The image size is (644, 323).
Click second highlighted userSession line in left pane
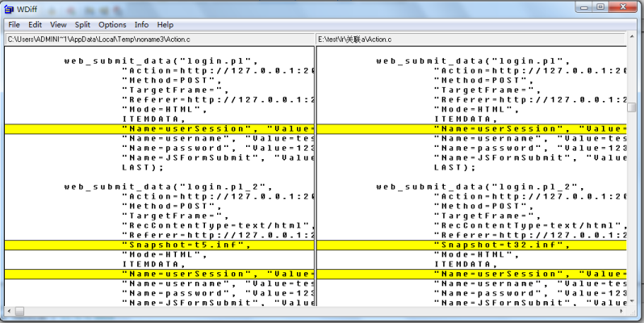159,274
